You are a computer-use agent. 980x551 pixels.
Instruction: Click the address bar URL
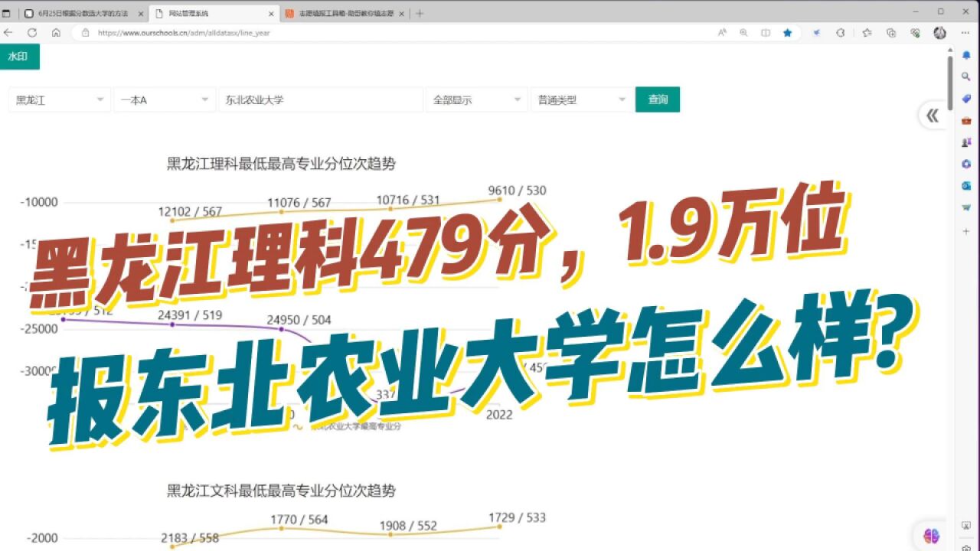[x=184, y=33]
